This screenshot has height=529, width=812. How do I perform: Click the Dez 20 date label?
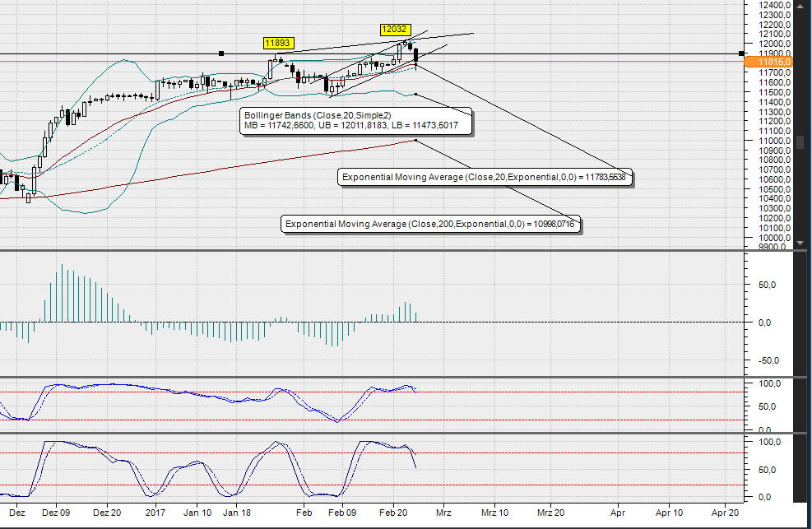point(107,513)
